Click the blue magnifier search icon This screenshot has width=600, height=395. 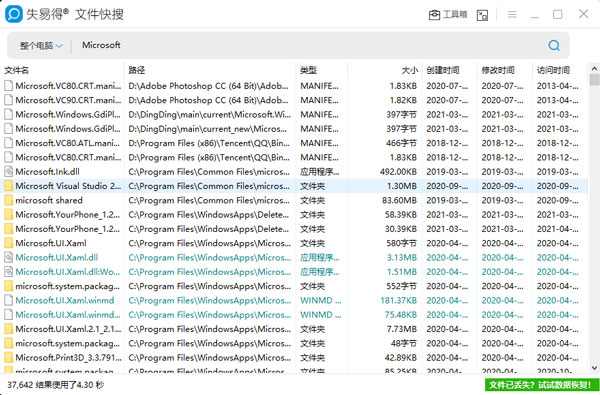554,46
